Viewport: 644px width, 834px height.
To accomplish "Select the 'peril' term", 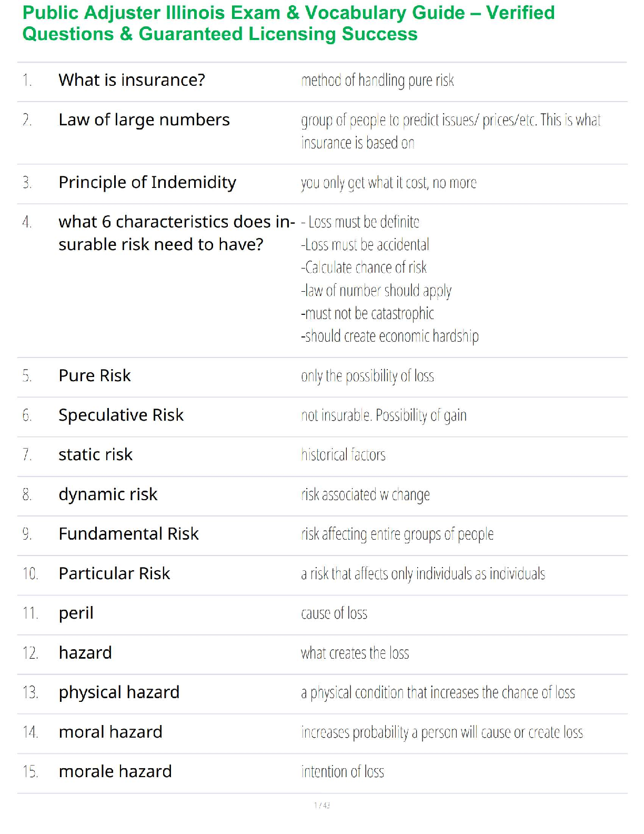I will point(76,613).
